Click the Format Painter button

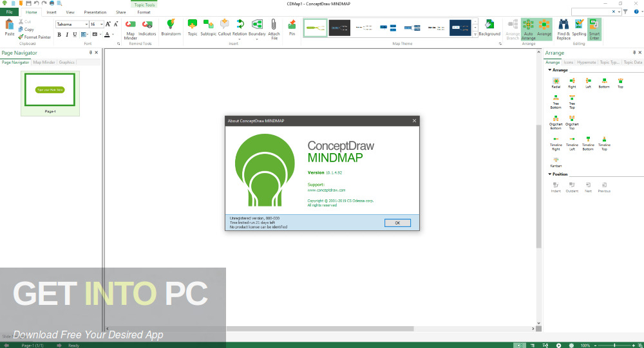[x=34, y=37]
